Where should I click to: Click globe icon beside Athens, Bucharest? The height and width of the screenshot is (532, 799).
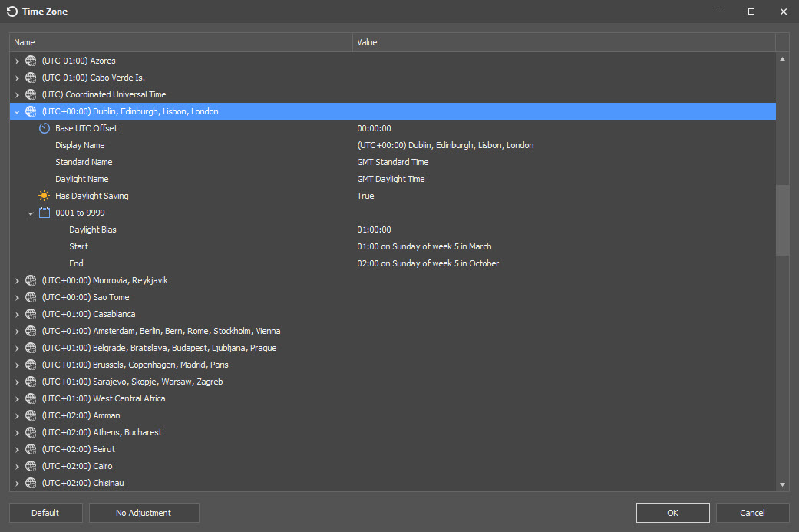(x=31, y=432)
